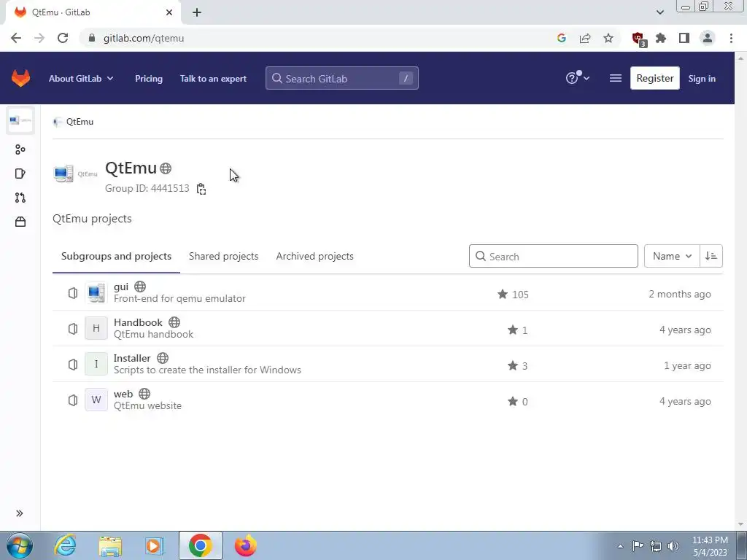This screenshot has height=560, width=747.
Task: Click the web project W avatar
Action: coord(96,400)
